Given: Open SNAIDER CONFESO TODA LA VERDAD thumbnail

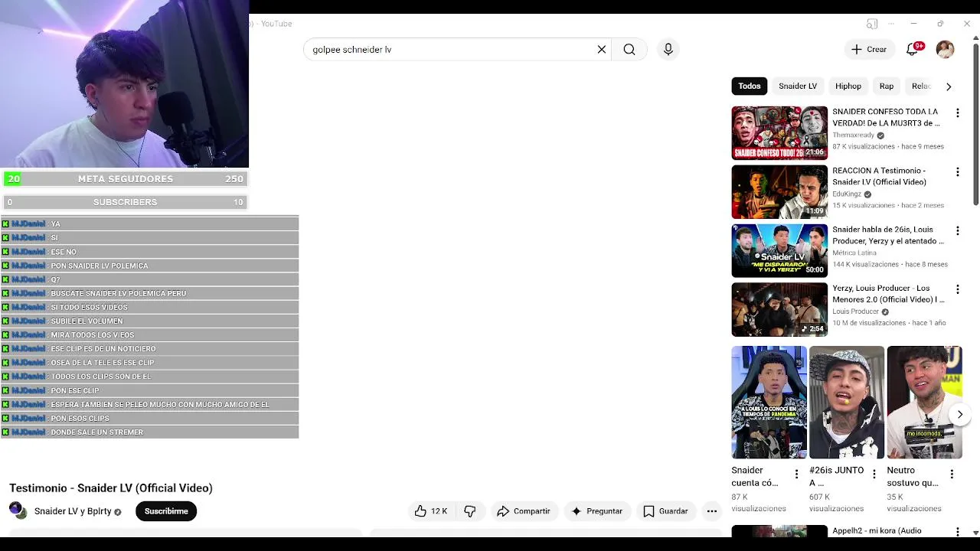Looking at the screenshot, I should [779, 133].
